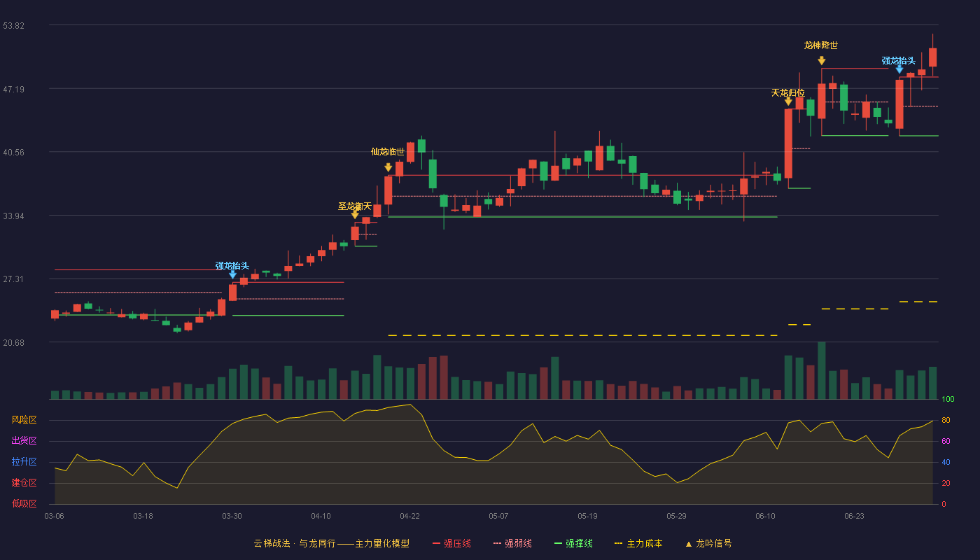The width and height of the screenshot is (980, 560).
Task: Click the 风险区 zone label
Action: [x=24, y=420]
